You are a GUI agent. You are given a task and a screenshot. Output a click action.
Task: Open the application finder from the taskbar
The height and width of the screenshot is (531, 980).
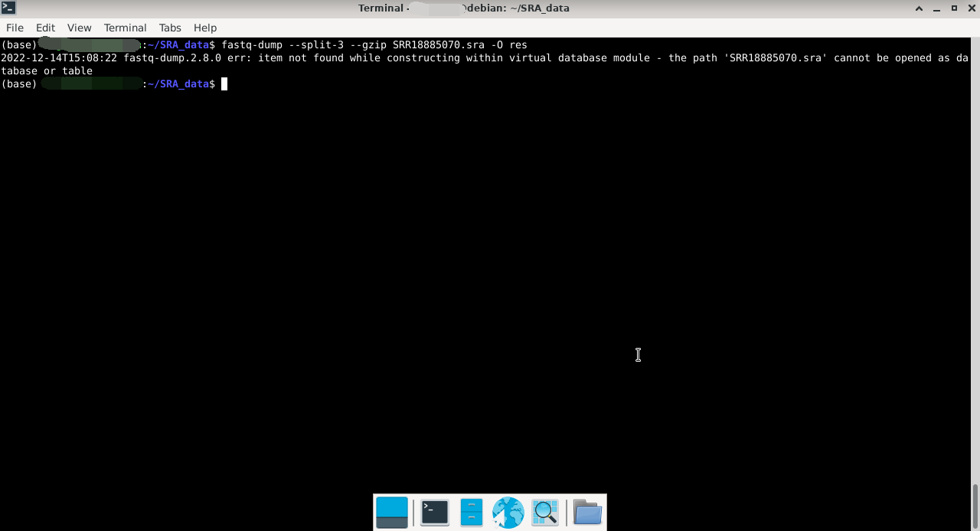(544, 513)
